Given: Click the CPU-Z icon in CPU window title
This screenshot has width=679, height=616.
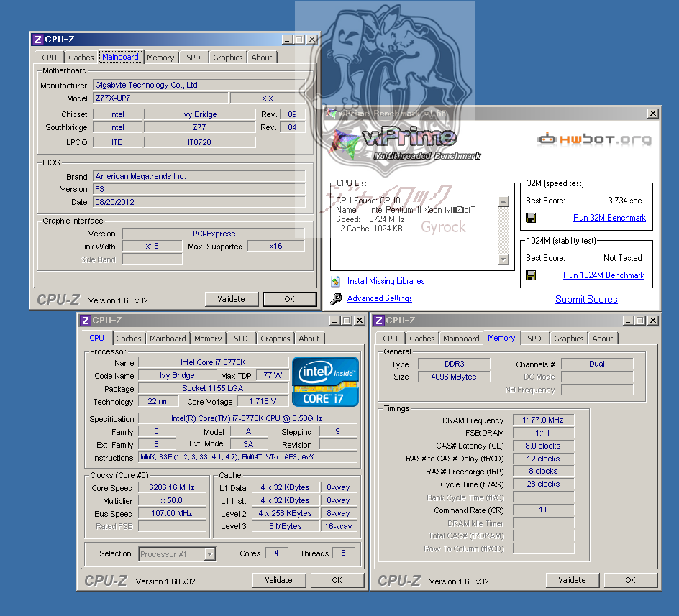Looking at the screenshot, I should (x=86, y=321).
